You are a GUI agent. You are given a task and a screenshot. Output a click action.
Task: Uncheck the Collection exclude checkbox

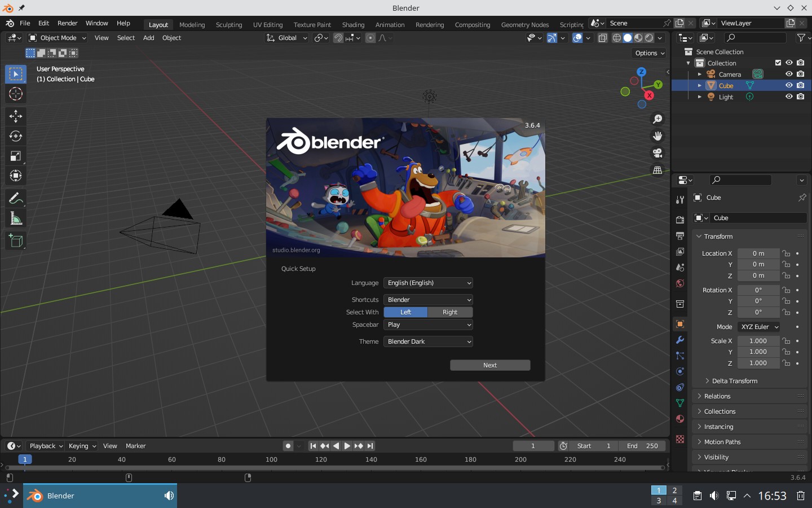tap(778, 63)
